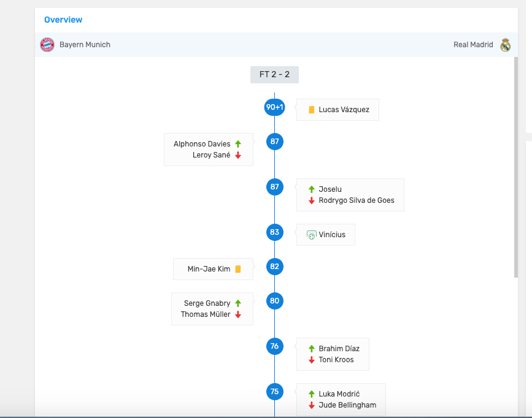Click the FT 2 - 2 score badge
The image size is (532, 418).
tap(274, 75)
